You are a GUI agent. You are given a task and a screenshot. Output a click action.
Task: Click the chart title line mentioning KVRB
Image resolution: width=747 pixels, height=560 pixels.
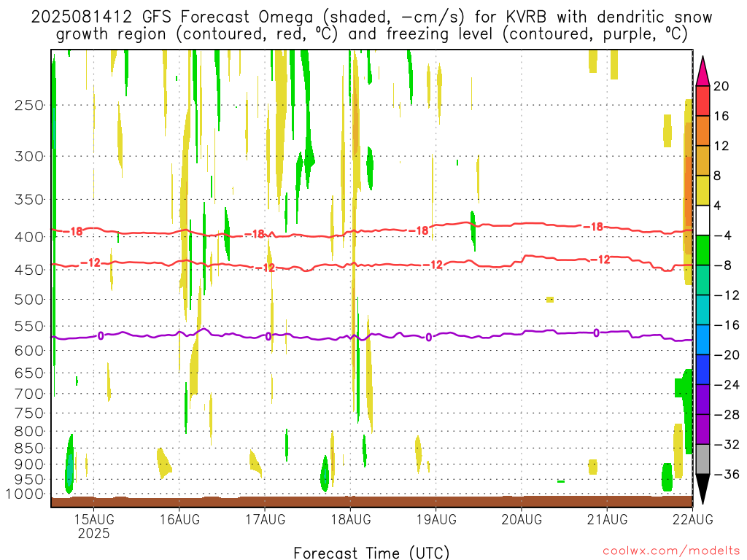(371, 17)
